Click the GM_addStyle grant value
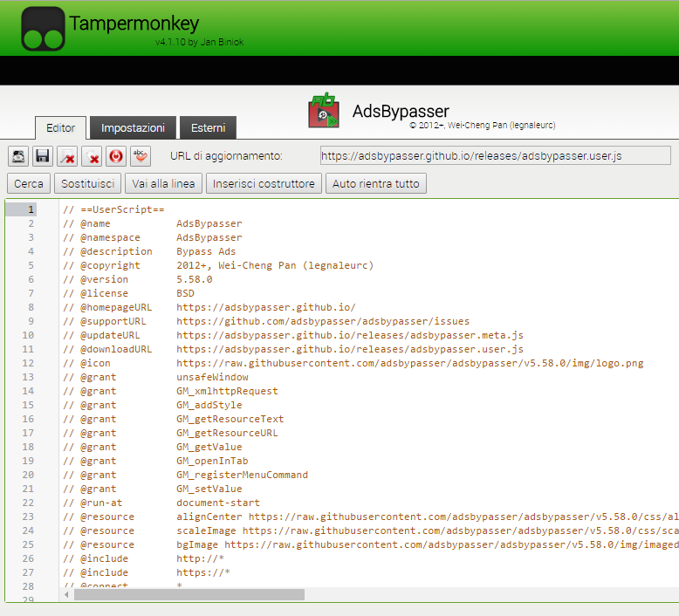Screen dimensions: 679x616 209,405
